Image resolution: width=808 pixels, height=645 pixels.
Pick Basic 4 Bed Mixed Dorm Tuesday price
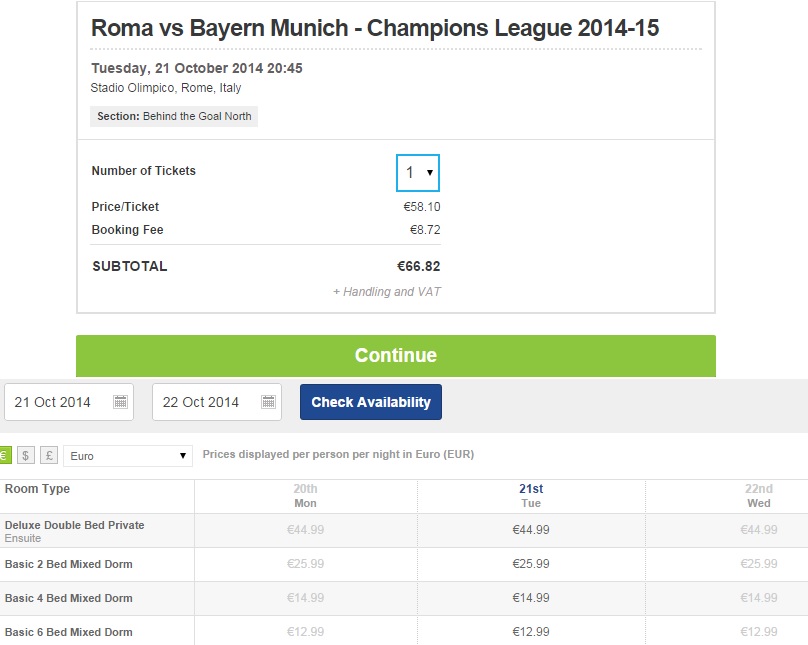(531, 598)
